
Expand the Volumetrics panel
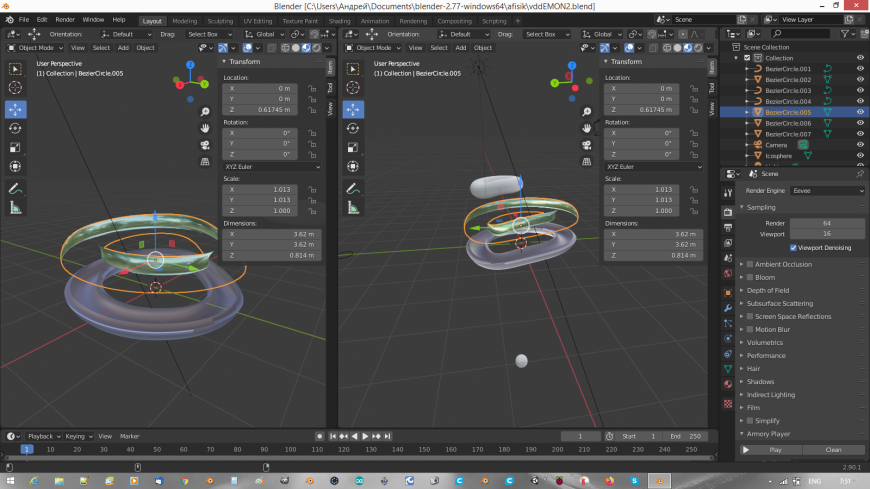click(x=765, y=342)
